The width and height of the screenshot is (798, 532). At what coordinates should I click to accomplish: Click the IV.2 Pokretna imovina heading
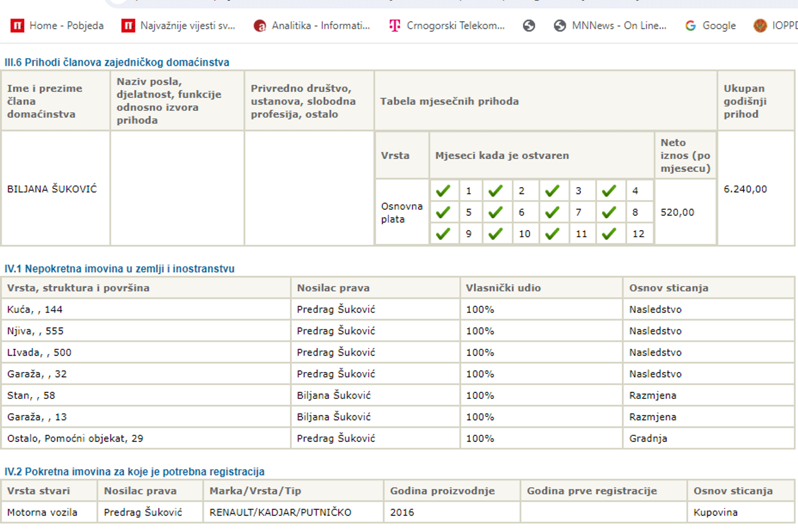click(x=134, y=472)
